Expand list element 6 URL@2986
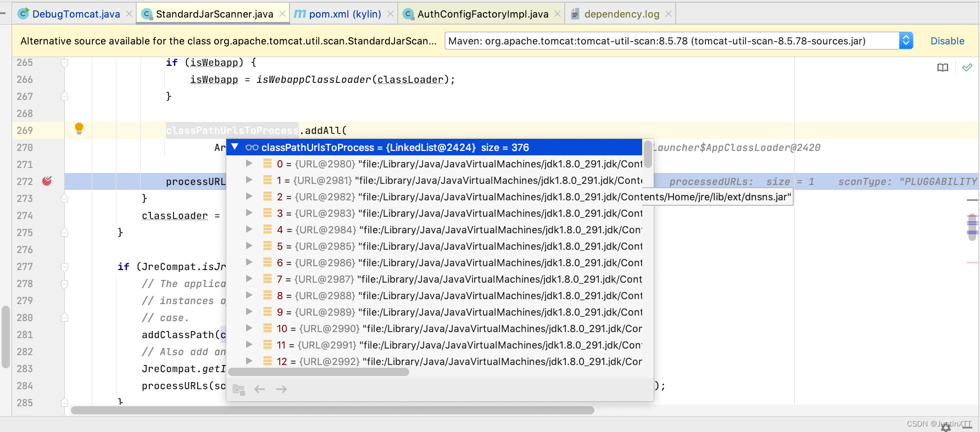Viewport: 980px width, 432px height. (x=249, y=262)
